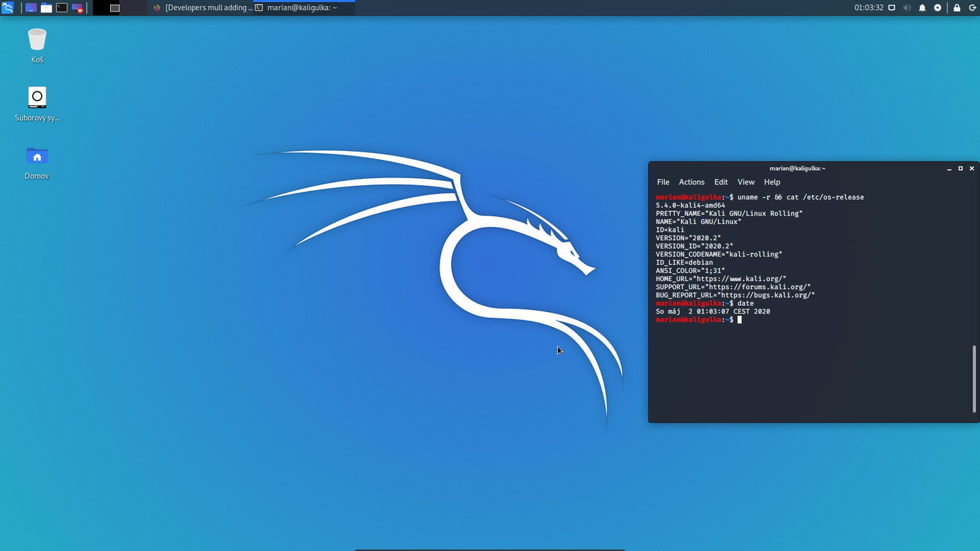980x551 pixels.
Task: Maximize the terminal window
Action: coord(960,169)
